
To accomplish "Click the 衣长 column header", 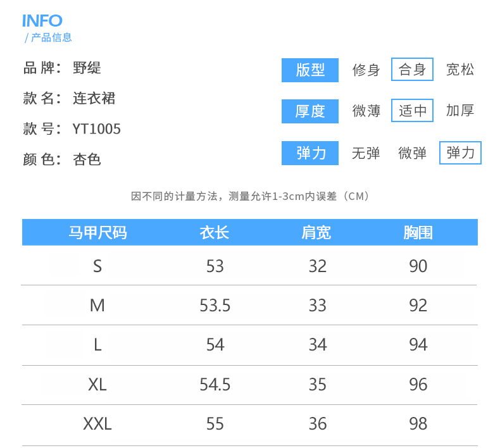I will click(215, 232).
